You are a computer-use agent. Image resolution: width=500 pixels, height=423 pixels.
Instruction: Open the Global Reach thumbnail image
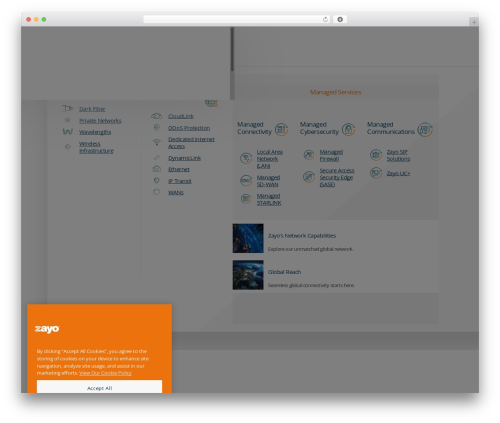click(248, 275)
